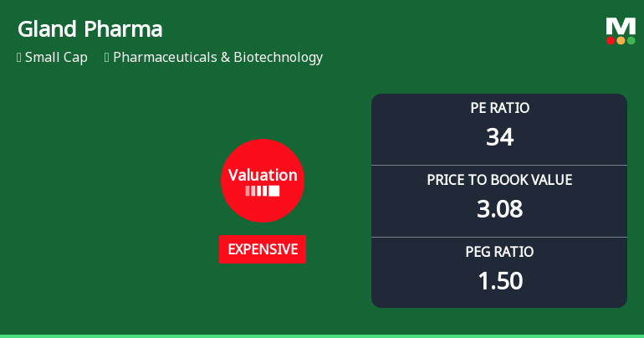
Task: Select the PRICE TO BOOK VALUE heading
Action: pyautogui.click(x=499, y=180)
